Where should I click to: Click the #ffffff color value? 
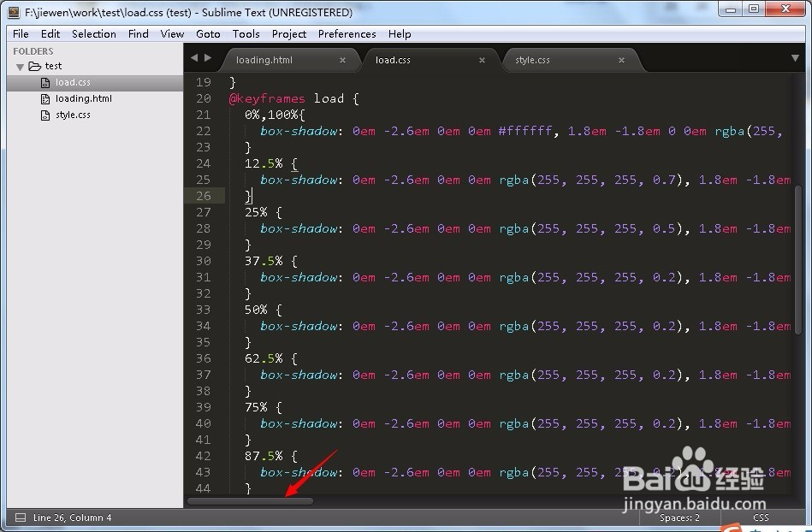525,131
